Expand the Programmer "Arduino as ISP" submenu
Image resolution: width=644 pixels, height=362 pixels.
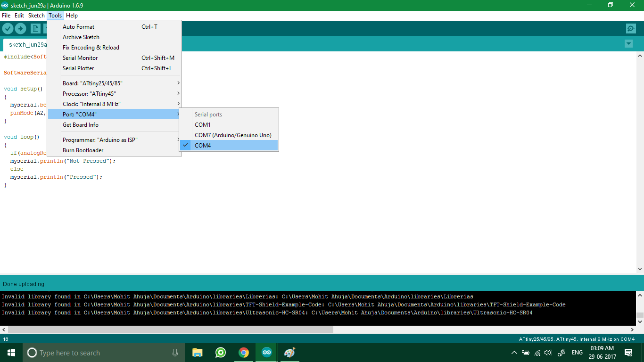pos(115,140)
